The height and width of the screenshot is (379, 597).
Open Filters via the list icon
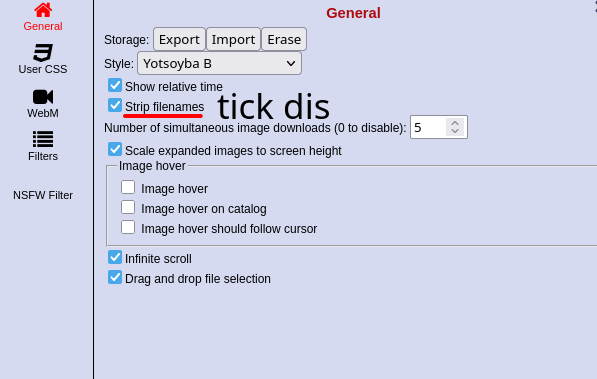tap(43, 139)
